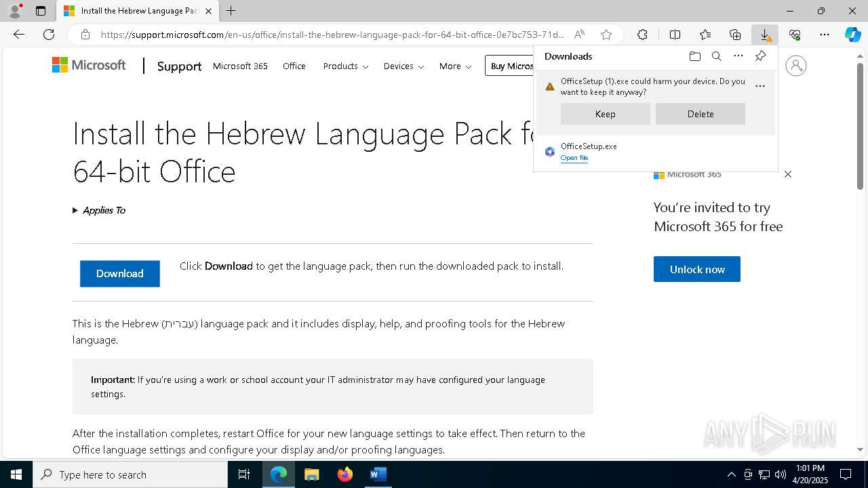This screenshot has height=488, width=868.
Task: Launch Firefox from the taskbar
Action: [345, 474]
